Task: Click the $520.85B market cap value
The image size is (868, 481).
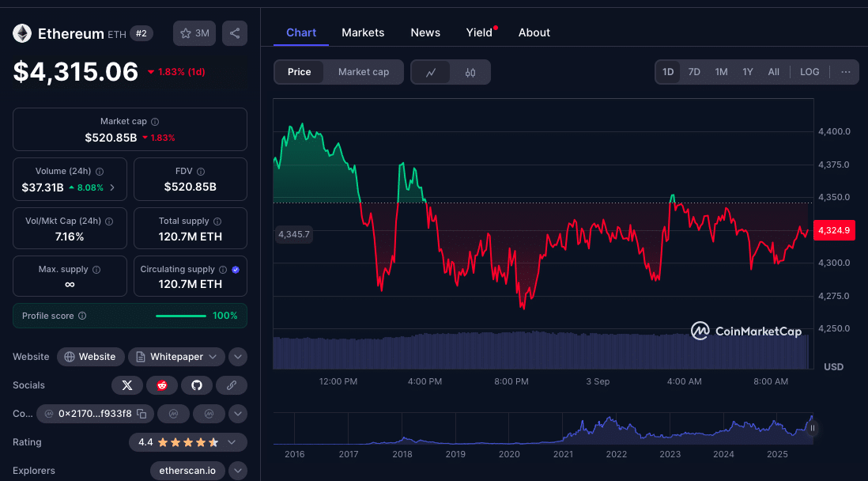Action: [x=111, y=138]
